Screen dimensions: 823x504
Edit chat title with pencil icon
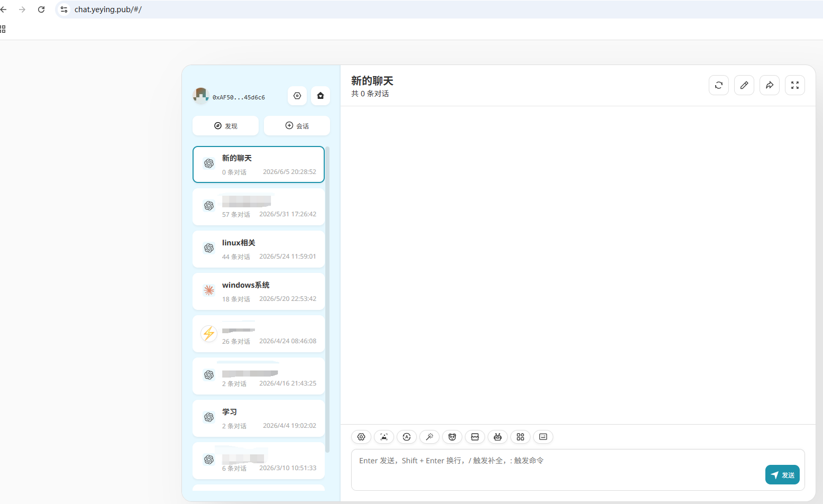[744, 85]
